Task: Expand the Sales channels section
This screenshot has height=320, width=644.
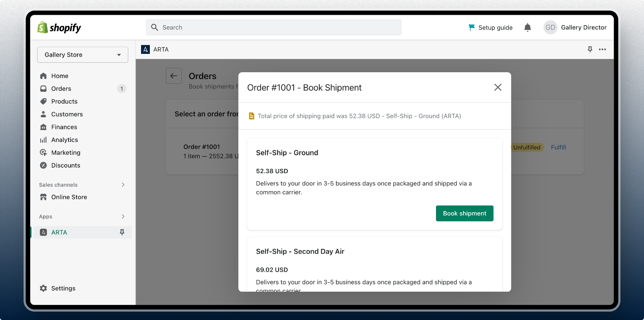Action: click(x=123, y=185)
